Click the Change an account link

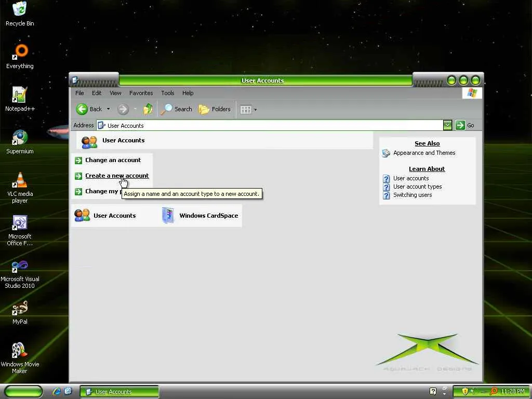[113, 160]
